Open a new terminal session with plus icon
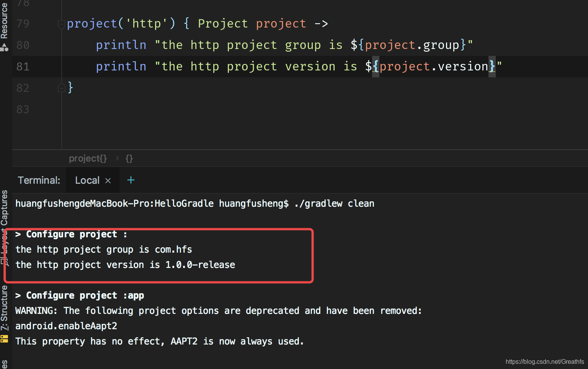 [131, 180]
